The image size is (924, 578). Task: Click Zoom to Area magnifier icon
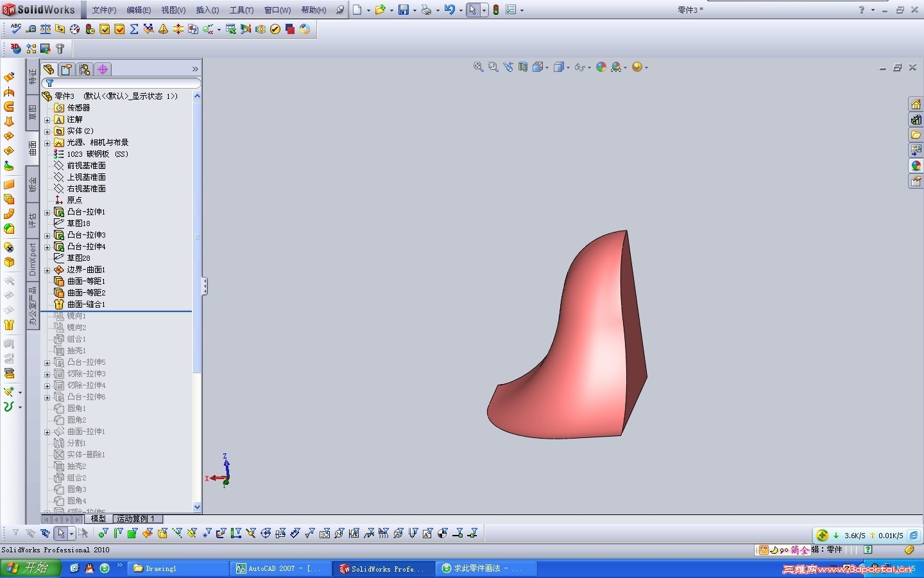point(493,67)
